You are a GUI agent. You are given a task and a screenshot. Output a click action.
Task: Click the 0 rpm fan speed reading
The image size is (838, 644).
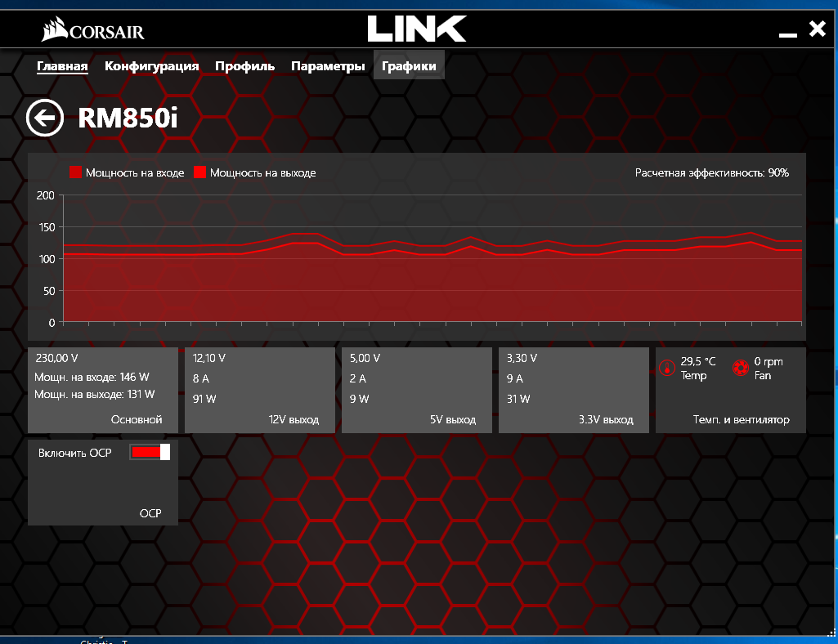(x=769, y=361)
